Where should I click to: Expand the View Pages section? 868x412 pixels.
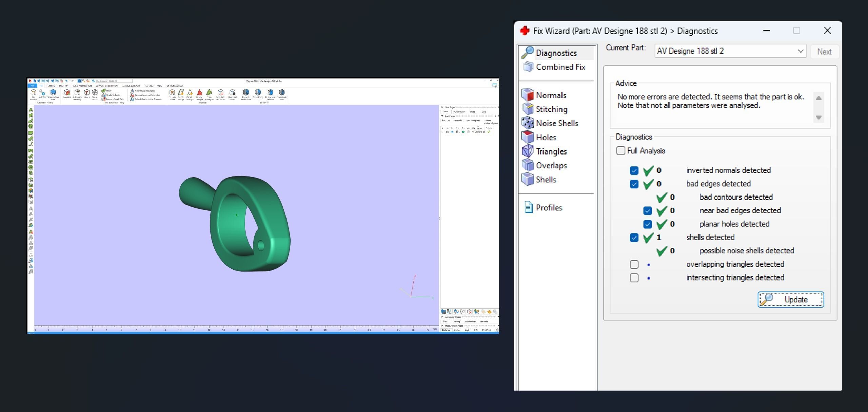click(442, 107)
